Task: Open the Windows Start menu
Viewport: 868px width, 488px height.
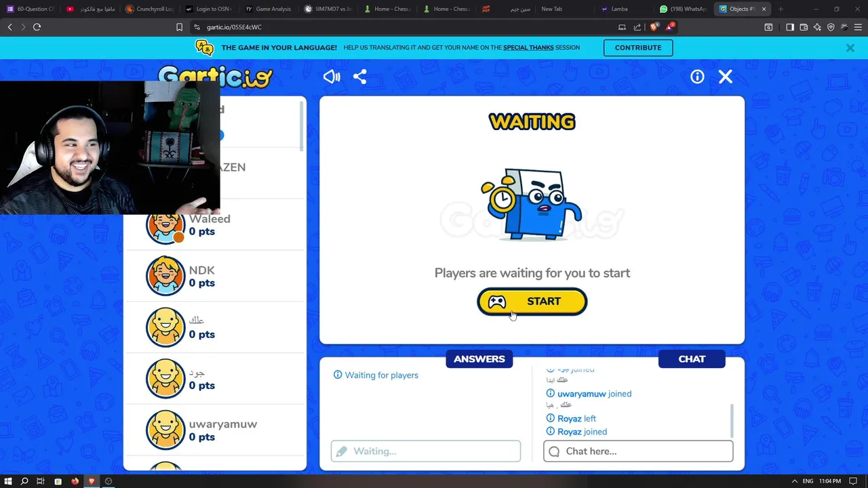Action: [x=8, y=481]
